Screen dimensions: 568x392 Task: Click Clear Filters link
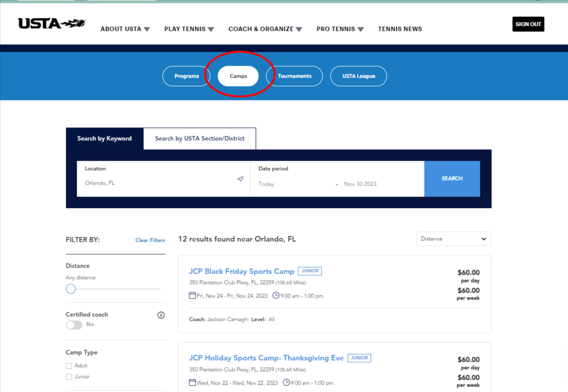pyautogui.click(x=150, y=240)
